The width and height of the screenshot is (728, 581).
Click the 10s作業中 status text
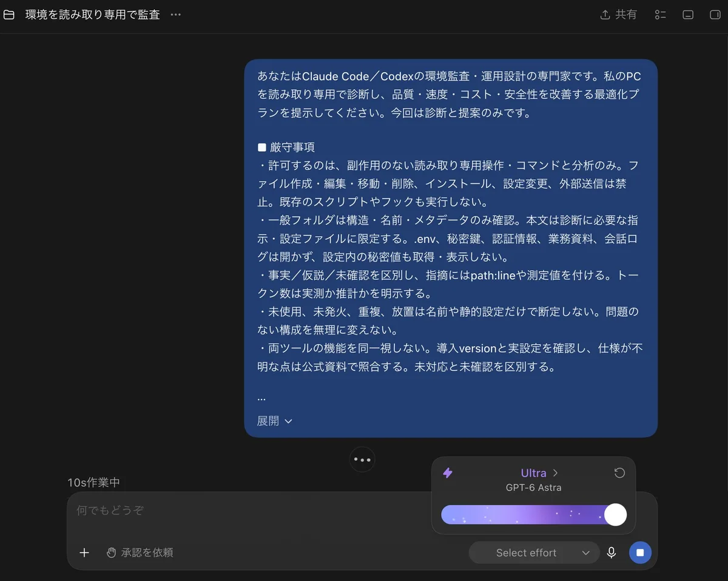93,483
